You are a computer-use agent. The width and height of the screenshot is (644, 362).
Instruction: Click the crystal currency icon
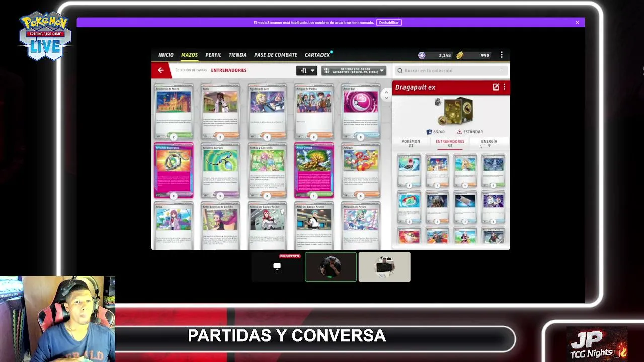[422, 55]
